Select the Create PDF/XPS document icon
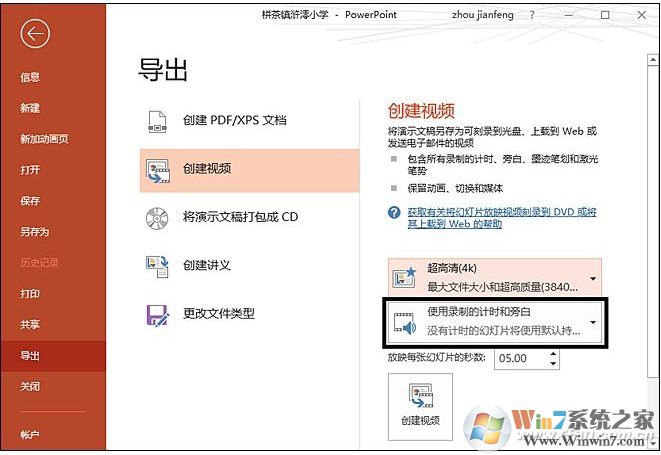The width and height of the screenshot is (661, 455). coord(157,121)
